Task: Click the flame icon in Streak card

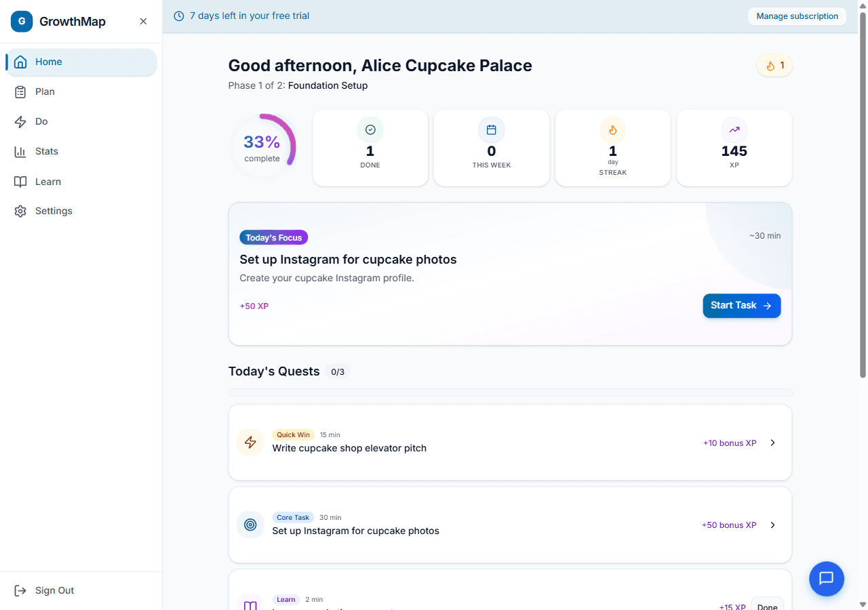Action: point(613,129)
